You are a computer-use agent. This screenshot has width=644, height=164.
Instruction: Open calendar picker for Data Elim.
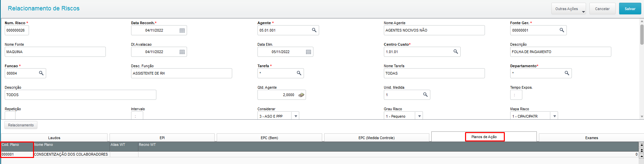coord(308,52)
